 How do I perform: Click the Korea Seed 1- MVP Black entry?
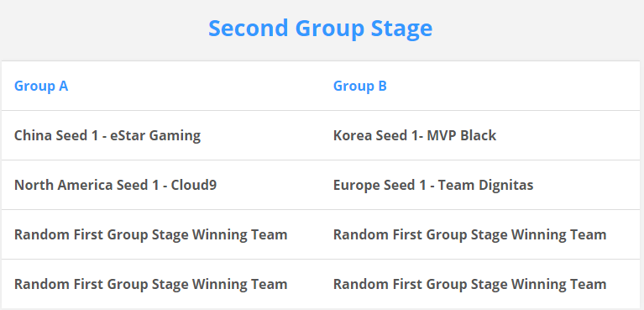(415, 135)
